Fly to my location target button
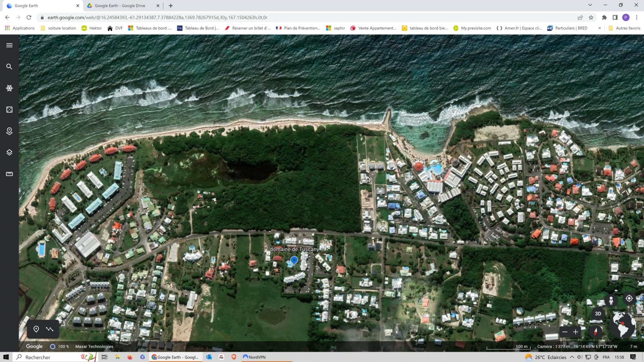 tap(629, 298)
